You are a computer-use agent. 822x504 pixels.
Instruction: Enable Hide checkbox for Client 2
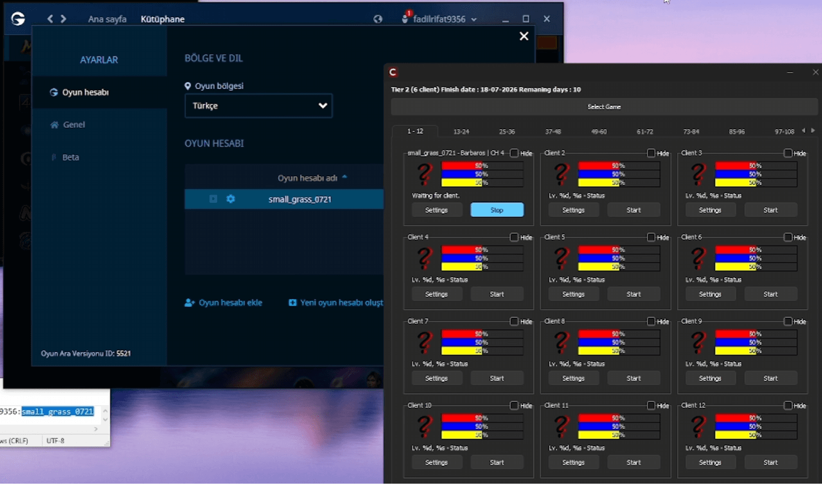tap(651, 153)
